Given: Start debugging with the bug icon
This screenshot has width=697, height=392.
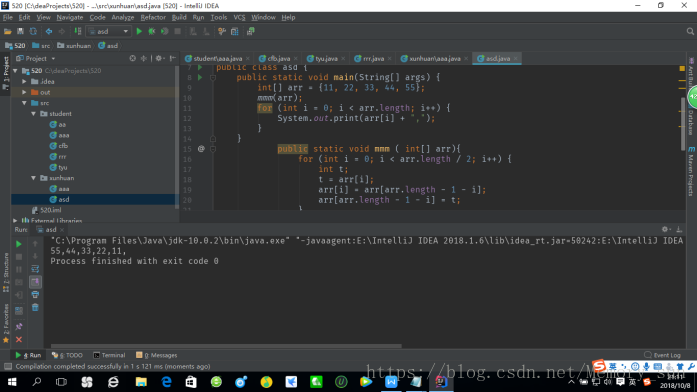Looking at the screenshot, I should pos(152,32).
